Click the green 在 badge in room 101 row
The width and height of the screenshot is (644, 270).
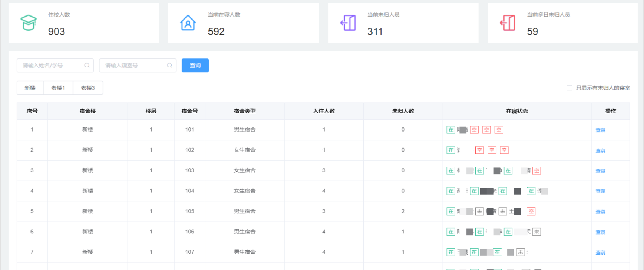pyautogui.click(x=451, y=129)
